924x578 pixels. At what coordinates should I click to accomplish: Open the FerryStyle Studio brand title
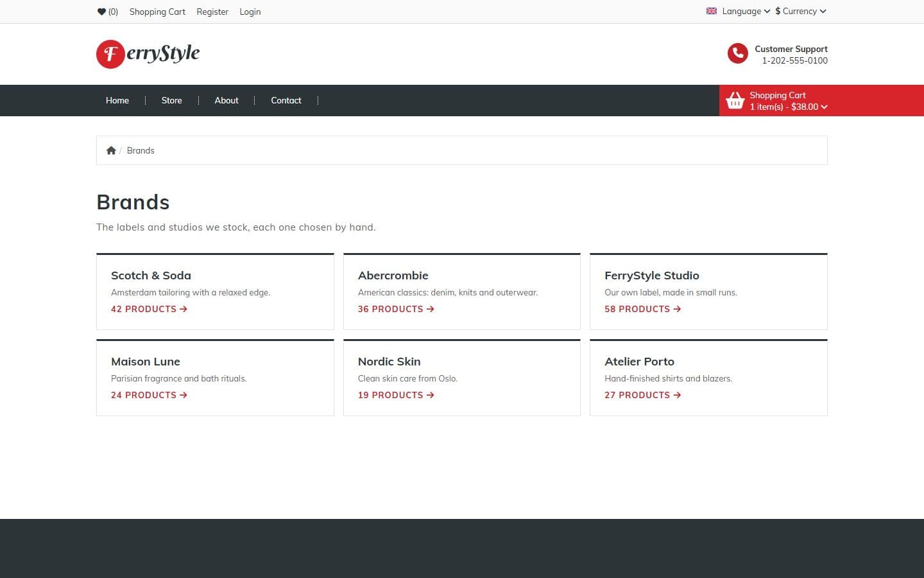tap(652, 276)
